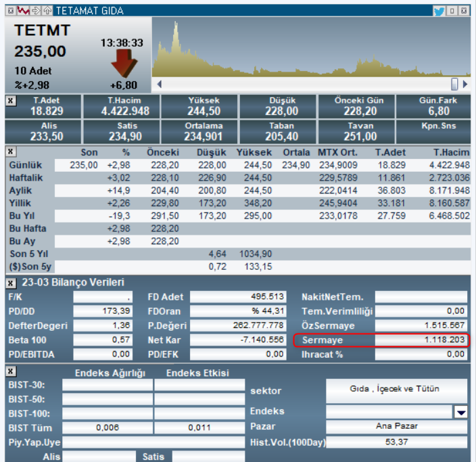Click the BIST Tüm Endeks Etkisi 0,011 field
476x462 pixels.
pos(199,428)
